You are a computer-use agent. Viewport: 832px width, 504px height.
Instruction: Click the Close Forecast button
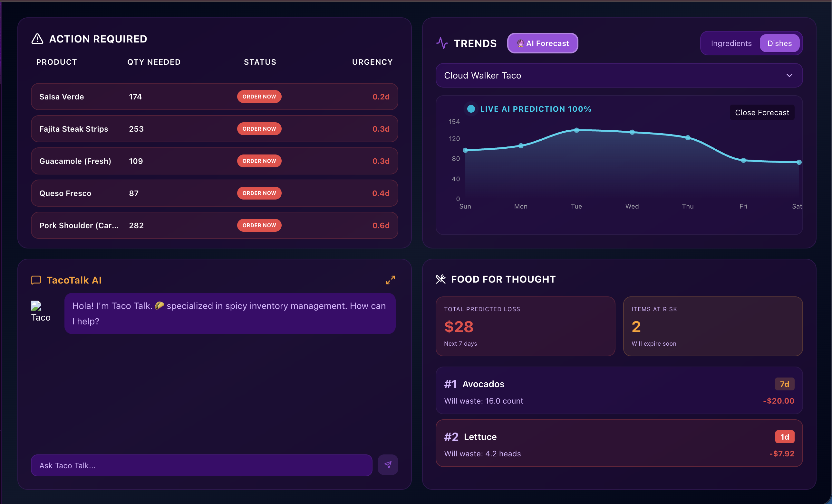[x=762, y=112]
